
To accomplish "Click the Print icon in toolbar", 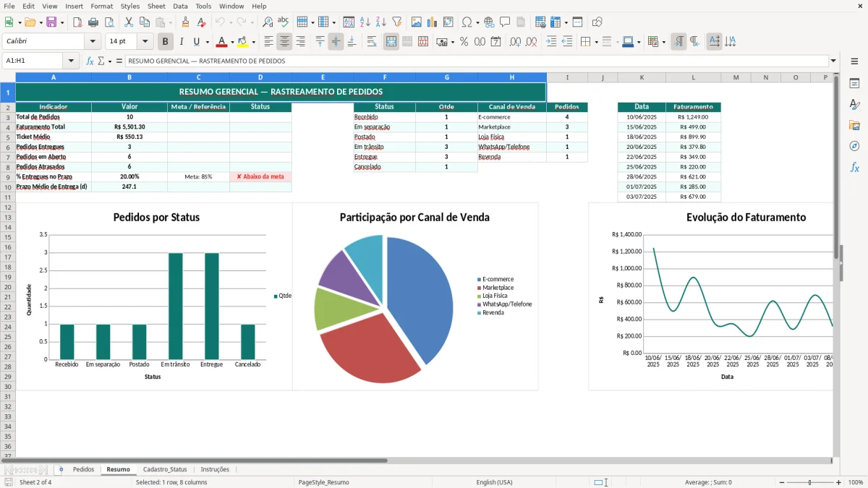I will (95, 22).
